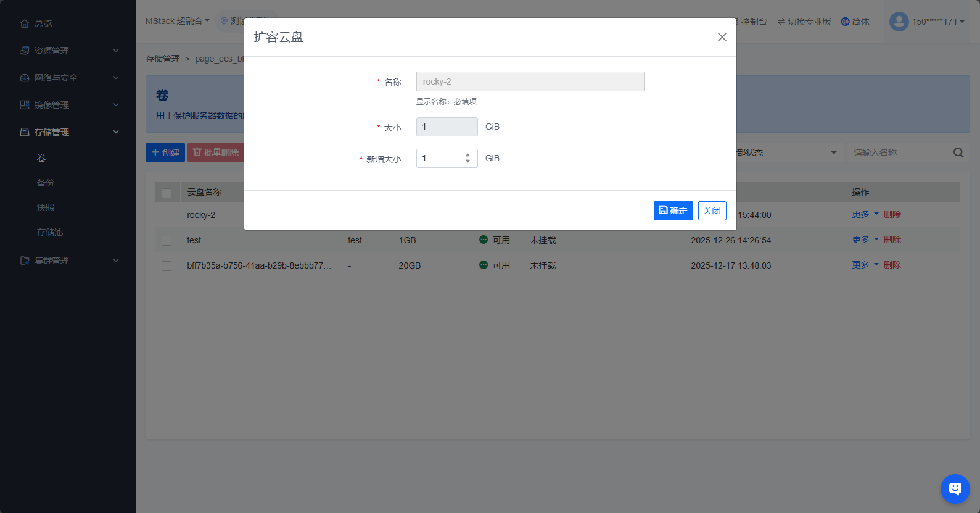Click the 关闭 button in dialog

coord(712,211)
